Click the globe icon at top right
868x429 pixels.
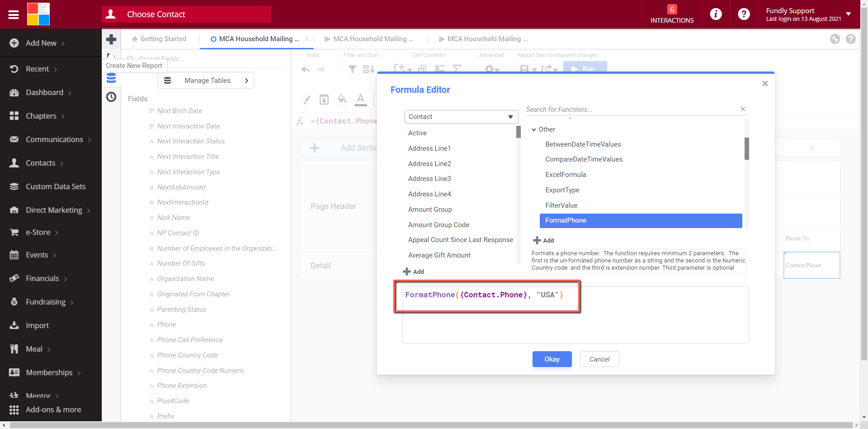point(835,39)
